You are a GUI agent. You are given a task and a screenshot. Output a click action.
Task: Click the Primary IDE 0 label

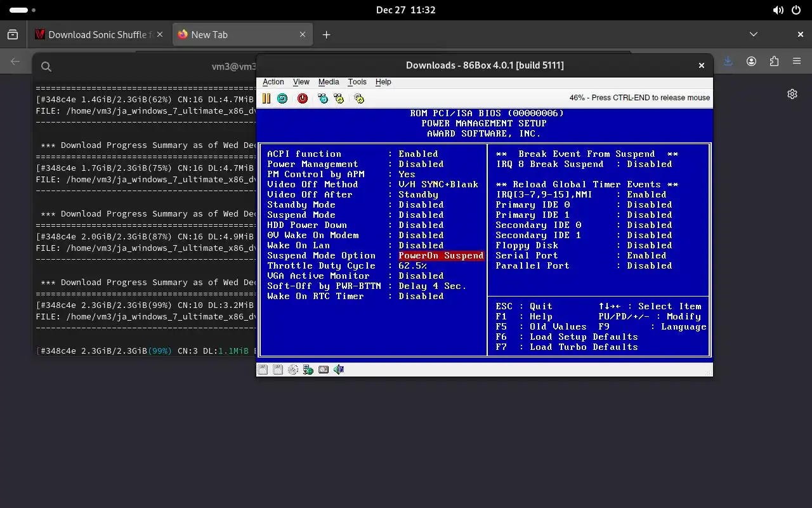click(533, 205)
